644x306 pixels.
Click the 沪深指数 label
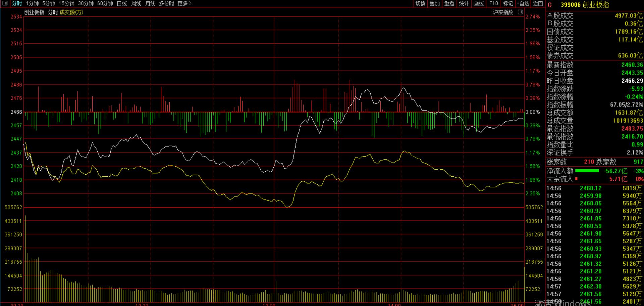(x=503, y=12)
